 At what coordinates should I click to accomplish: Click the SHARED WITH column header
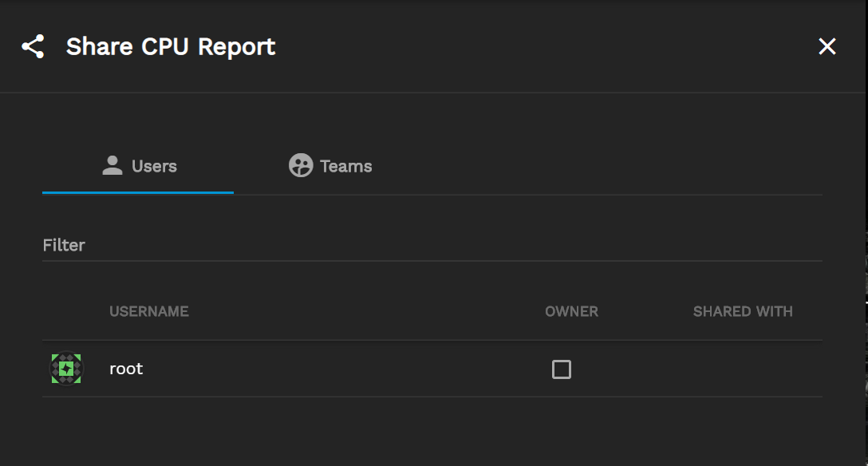pyautogui.click(x=743, y=311)
